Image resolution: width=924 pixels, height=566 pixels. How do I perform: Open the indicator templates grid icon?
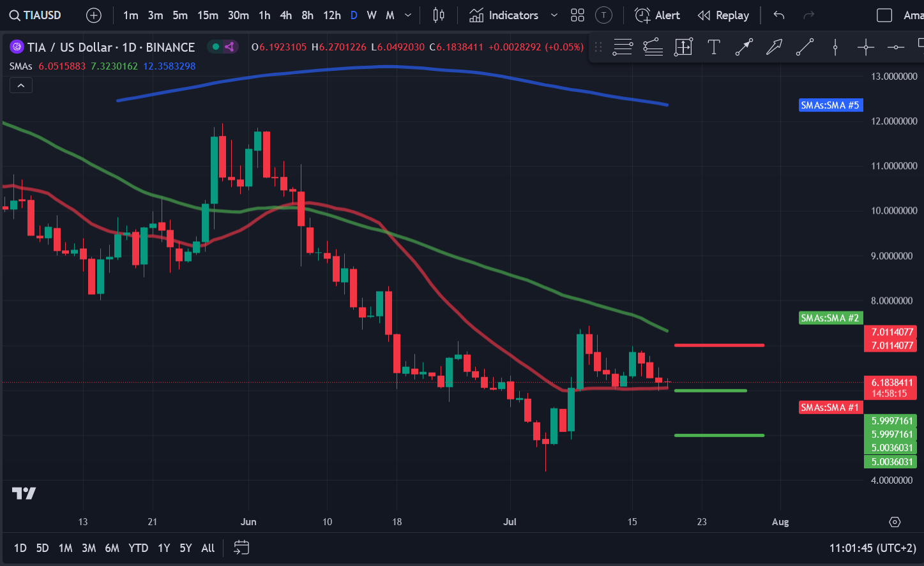tap(577, 15)
